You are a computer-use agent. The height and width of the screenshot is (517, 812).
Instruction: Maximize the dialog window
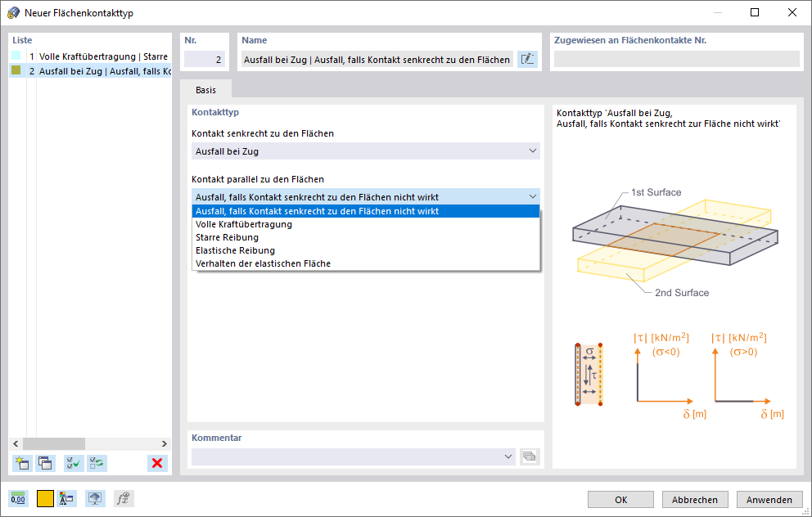click(x=755, y=12)
